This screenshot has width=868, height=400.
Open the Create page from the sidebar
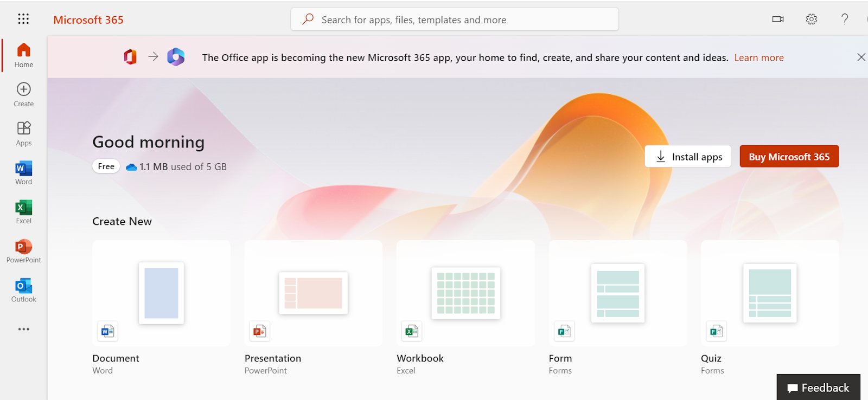23,94
